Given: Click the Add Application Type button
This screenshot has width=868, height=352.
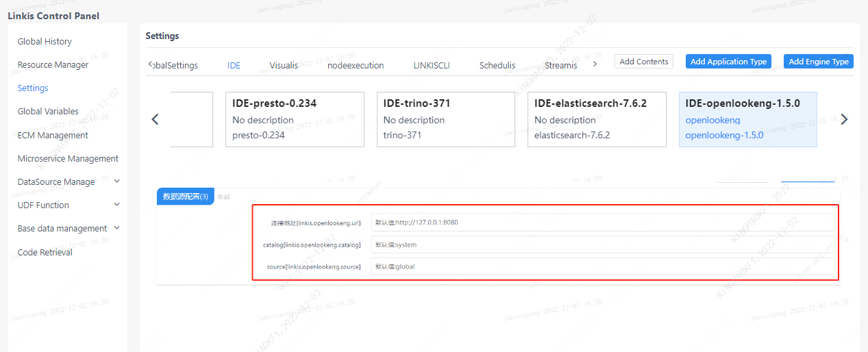Looking at the screenshot, I should pyautogui.click(x=728, y=62).
